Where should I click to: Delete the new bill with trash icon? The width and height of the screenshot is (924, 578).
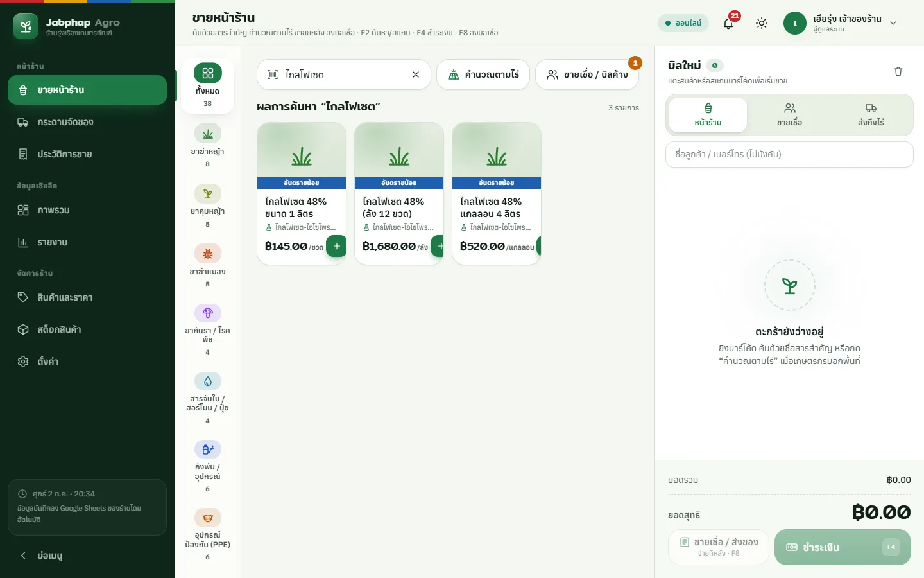(x=898, y=71)
